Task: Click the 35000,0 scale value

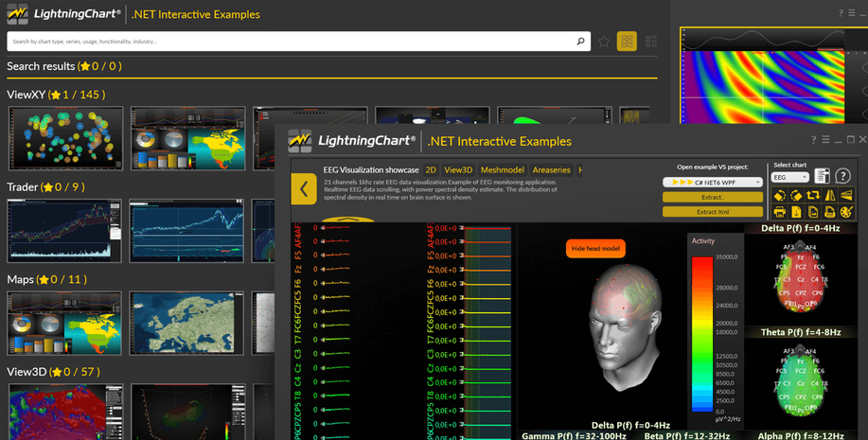Action: pos(726,257)
